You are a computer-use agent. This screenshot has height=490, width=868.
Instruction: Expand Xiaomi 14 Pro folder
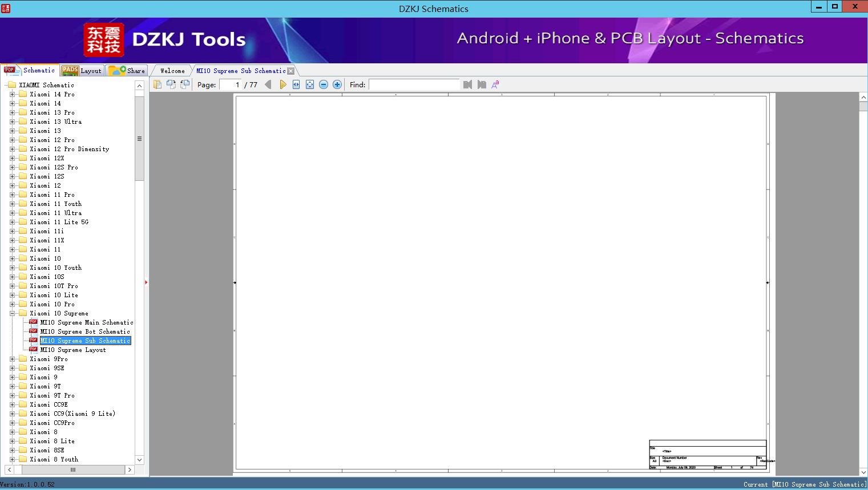tap(12, 94)
